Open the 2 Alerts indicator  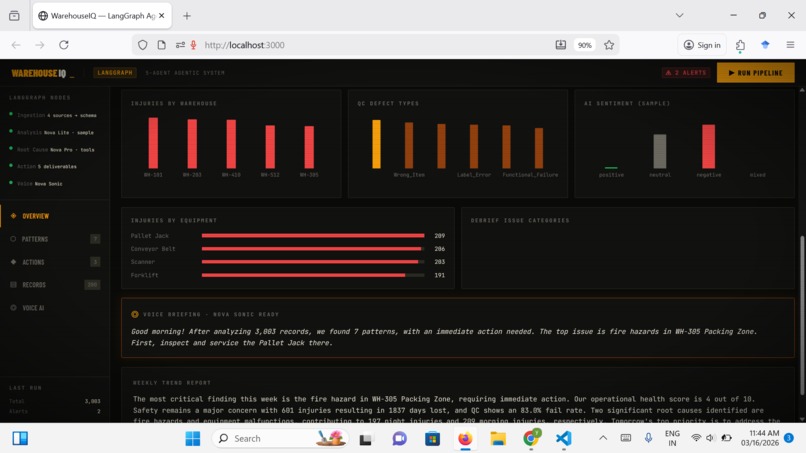pos(686,73)
